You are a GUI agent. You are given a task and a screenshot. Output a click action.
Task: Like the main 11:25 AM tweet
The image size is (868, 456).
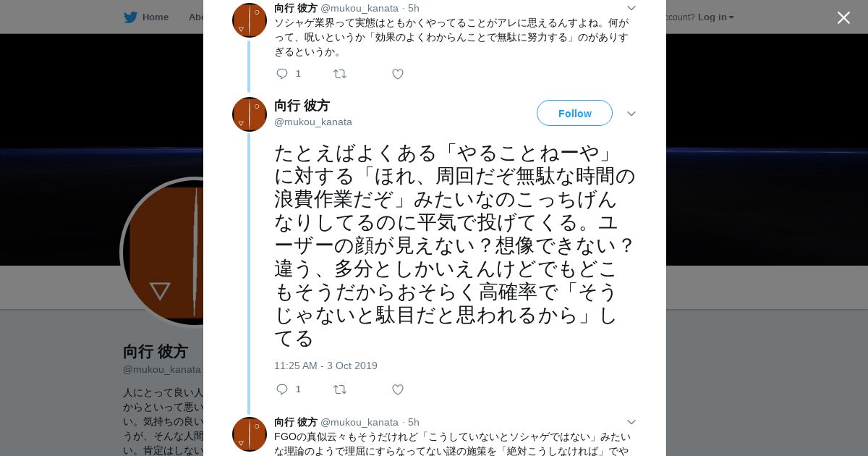coord(398,389)
